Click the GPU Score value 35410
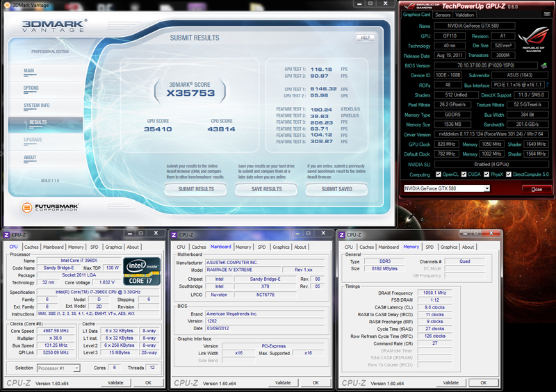556x392 pixels. click(x=158, y=129)
